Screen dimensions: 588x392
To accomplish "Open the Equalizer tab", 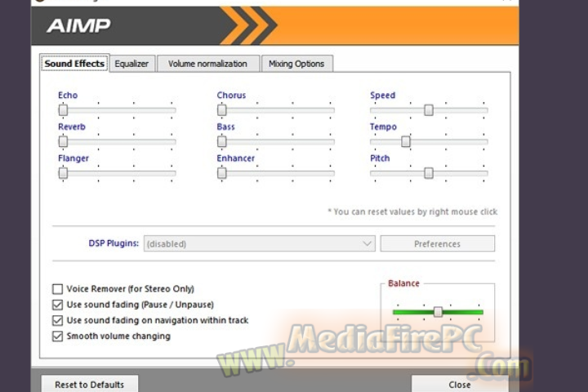I will coord(131,64).
